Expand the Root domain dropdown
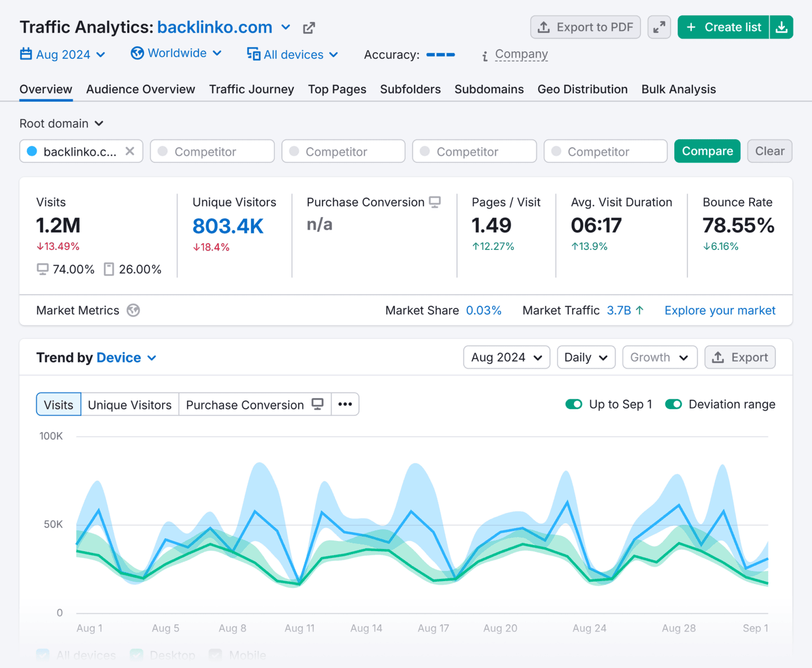The height and width of the screenshot is (668, 812). click(x=61, y=124)
